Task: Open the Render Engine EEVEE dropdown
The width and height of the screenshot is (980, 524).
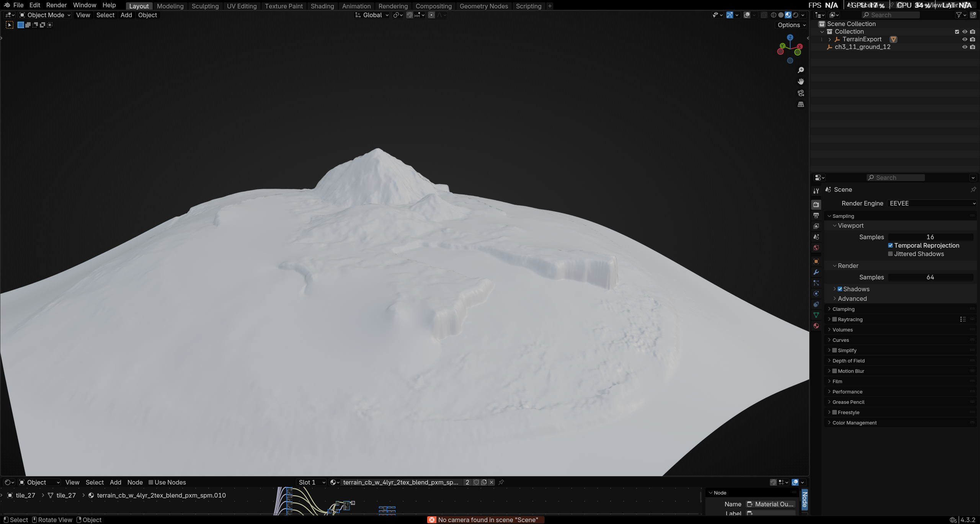Action: [932, 204]
